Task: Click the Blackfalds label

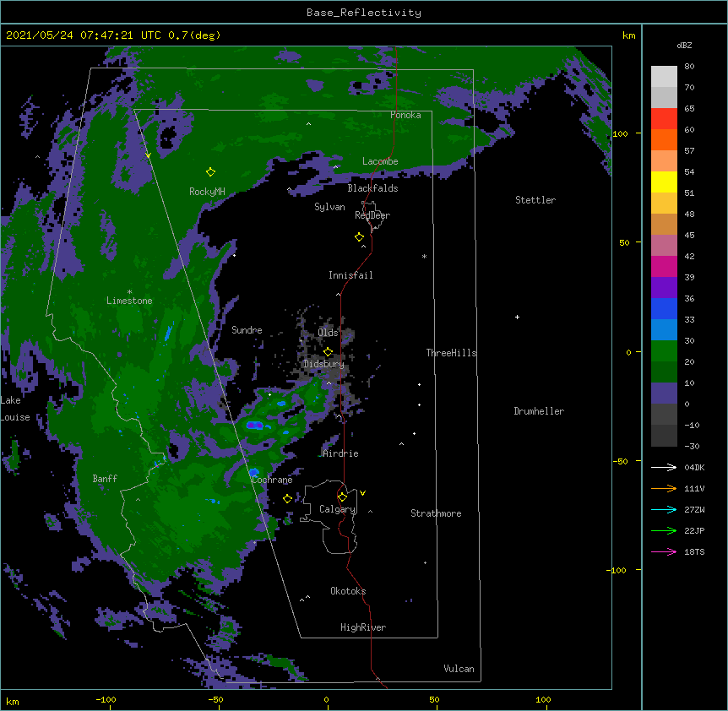Action: click(x=372, y=188)
